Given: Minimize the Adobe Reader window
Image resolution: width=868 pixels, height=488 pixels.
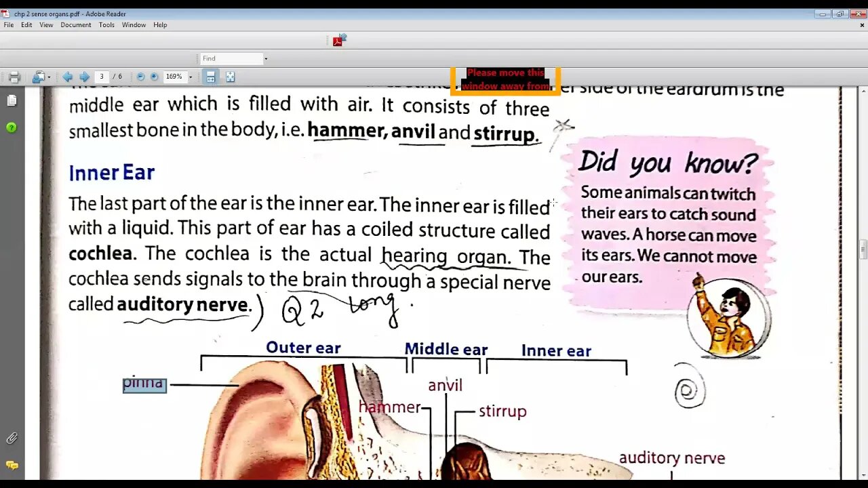Looking at the screenshot, I should (x=823, y=14).
